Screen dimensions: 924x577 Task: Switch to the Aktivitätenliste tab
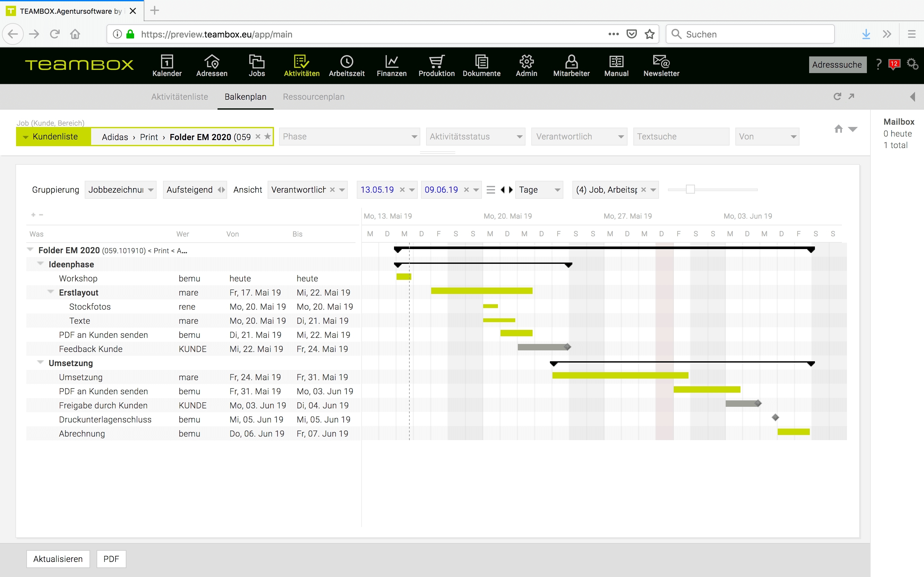[179, 97]
